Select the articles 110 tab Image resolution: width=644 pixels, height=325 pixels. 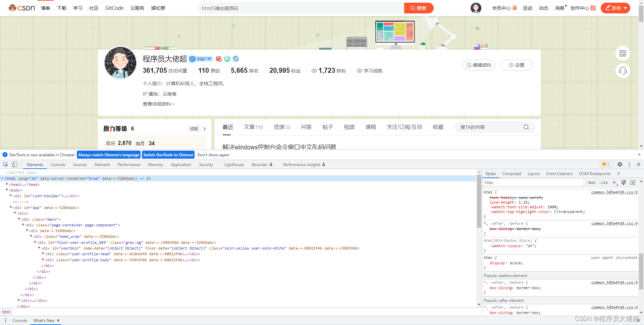(253, 127)
